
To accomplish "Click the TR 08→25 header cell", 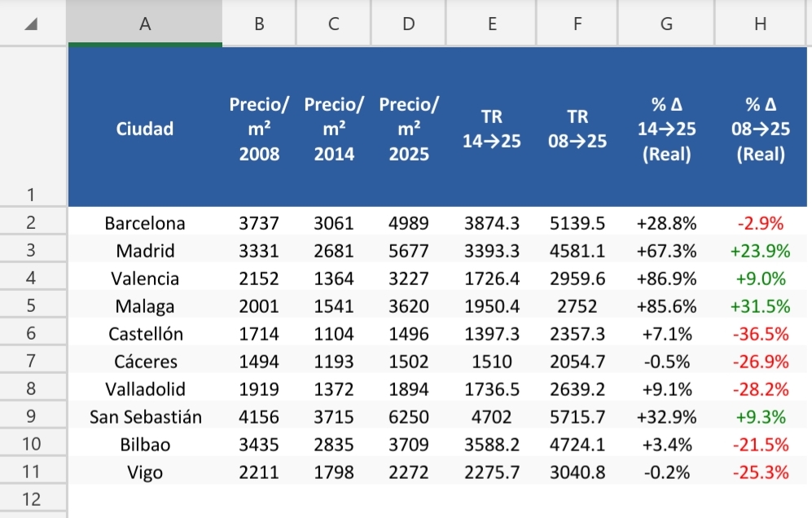I will [577, 129].
